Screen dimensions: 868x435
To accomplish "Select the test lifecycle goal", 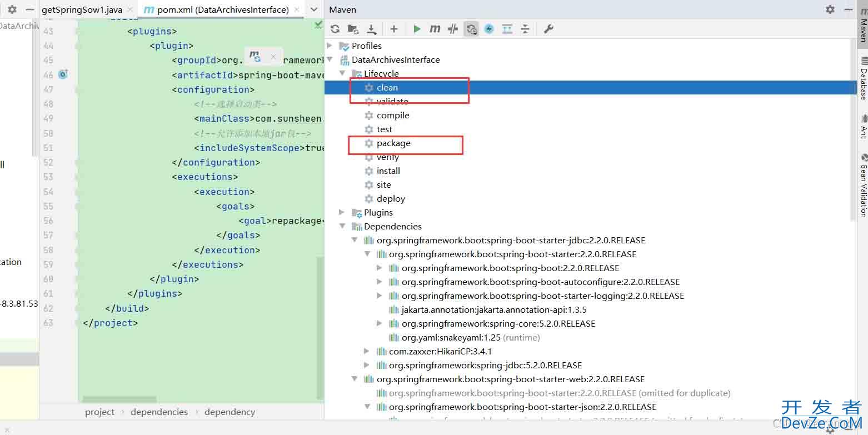I will [385, 129].
